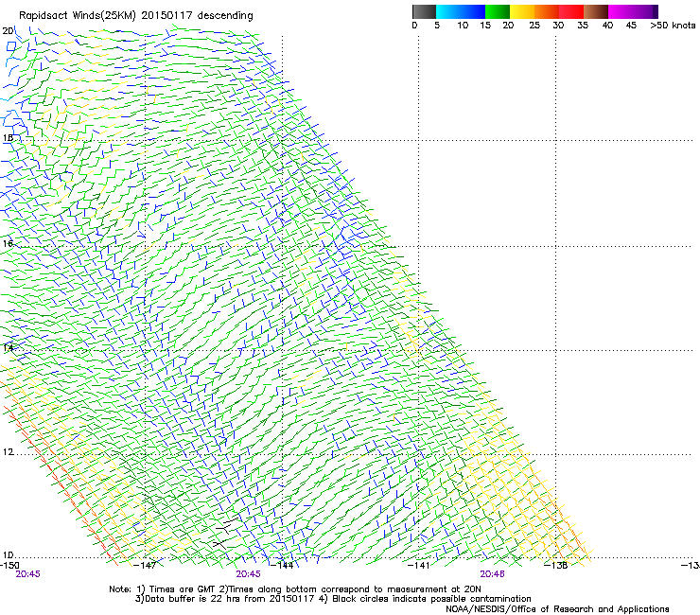This screenshot has width=700, height=615.
Task: Click the longitude label '-144'
Action: 283,565
